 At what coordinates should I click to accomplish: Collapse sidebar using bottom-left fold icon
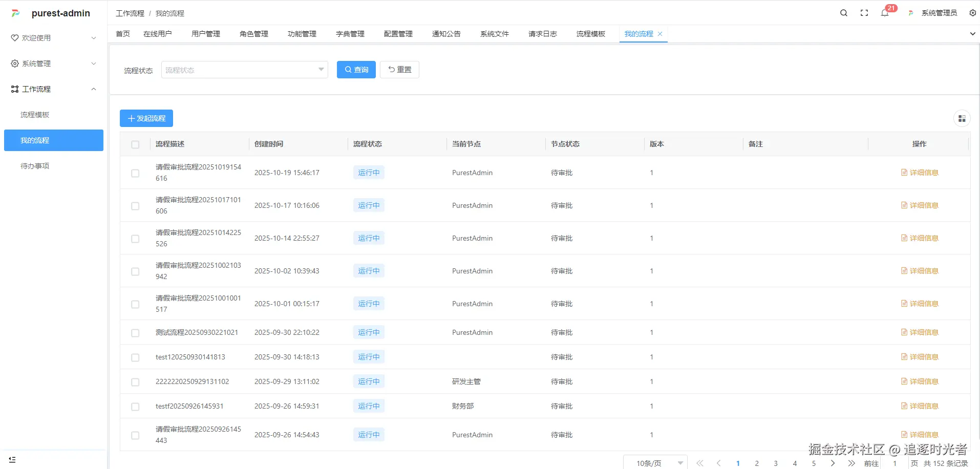(13, 460)
